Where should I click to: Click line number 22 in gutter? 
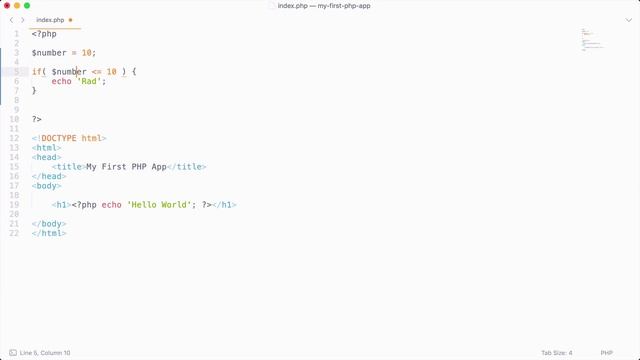point(14,233)
